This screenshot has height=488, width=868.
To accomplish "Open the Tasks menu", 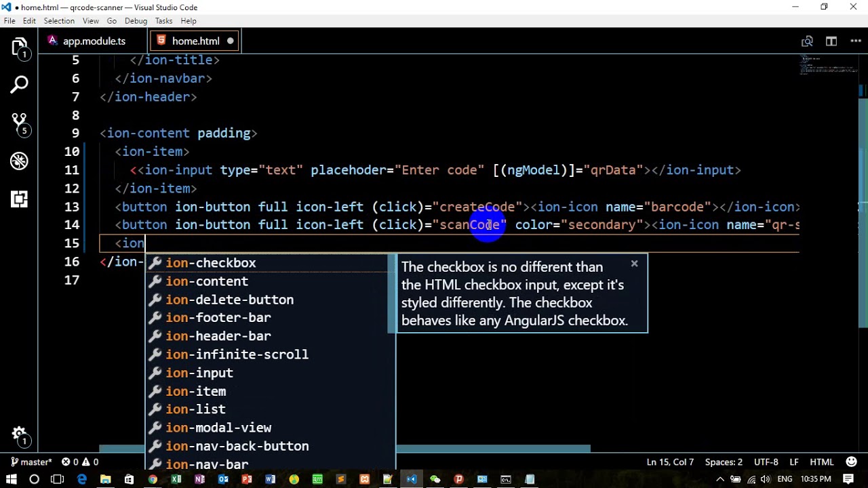I will [x=163, y=21].
